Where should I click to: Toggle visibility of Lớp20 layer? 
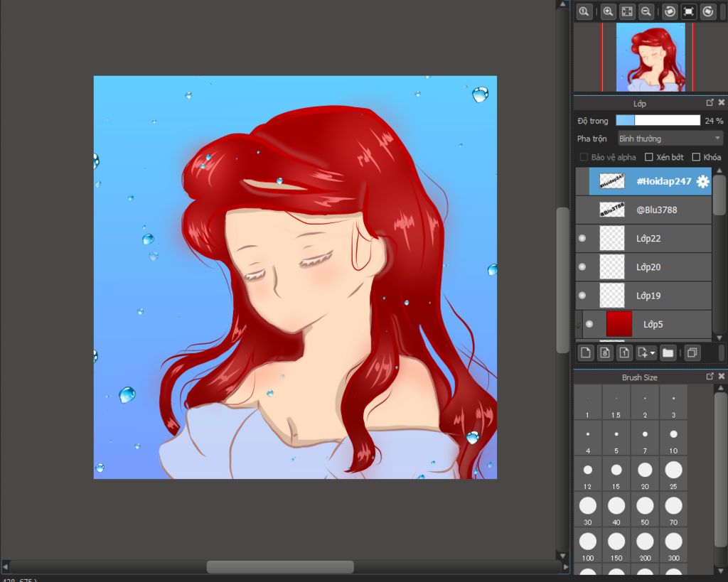pyautogui.click(x=582, y=267)
